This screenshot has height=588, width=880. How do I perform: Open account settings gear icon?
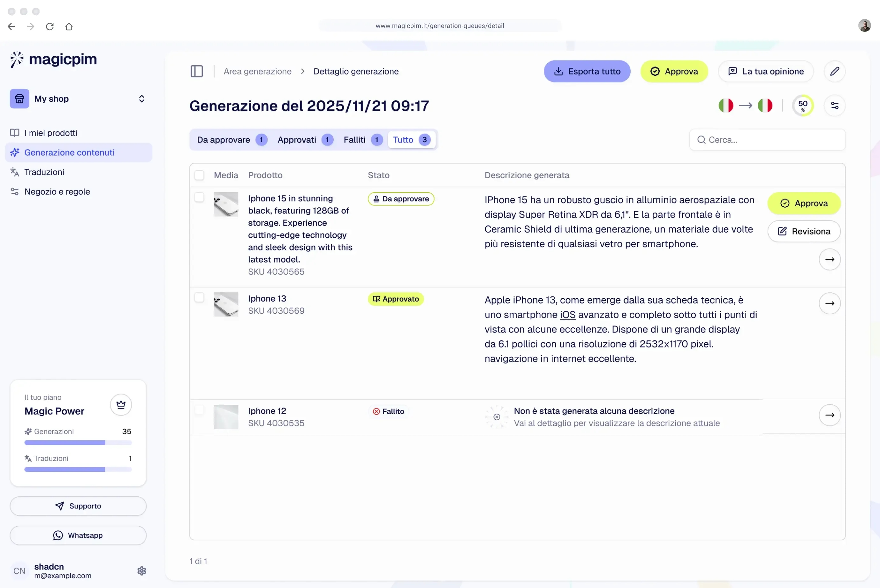[141, 571]
